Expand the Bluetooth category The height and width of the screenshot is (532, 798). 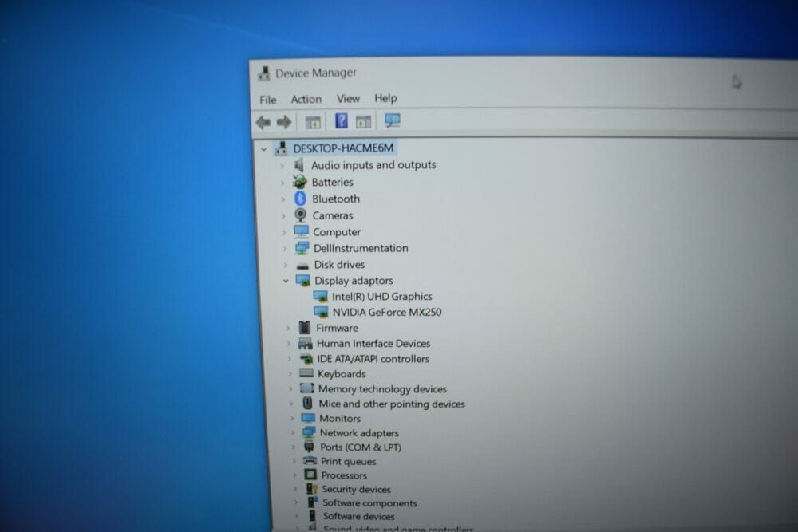(x=283, y=199)
